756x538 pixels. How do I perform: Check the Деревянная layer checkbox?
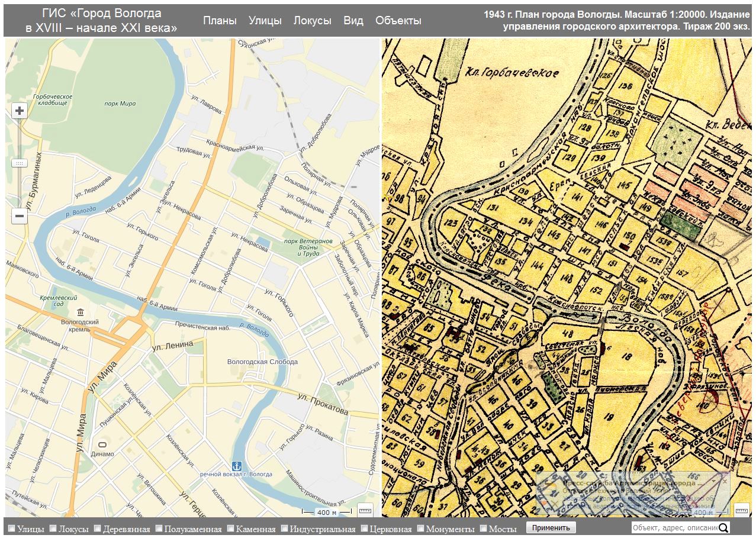98,529
